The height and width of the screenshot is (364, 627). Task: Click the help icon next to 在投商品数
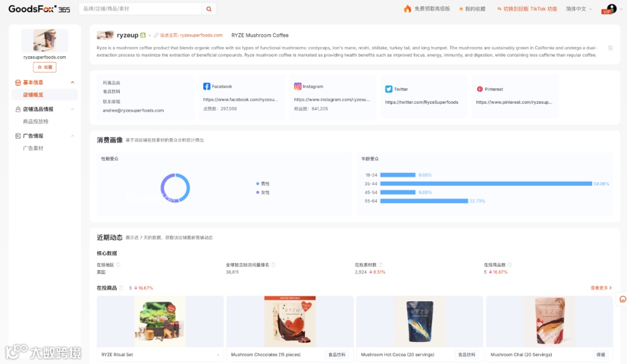pos(510,265)
